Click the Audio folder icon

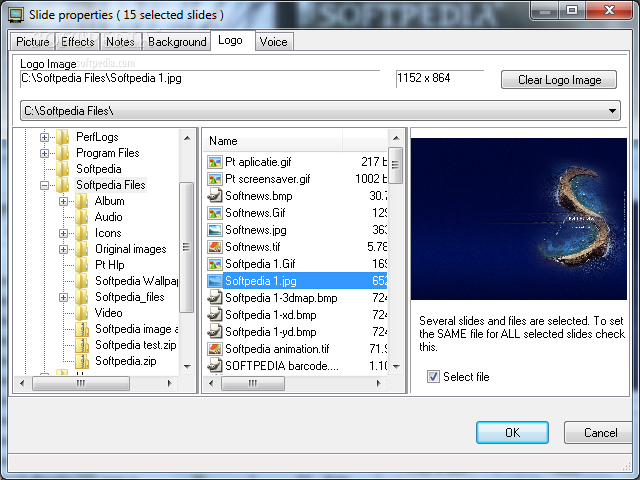(x=81, y=217)
